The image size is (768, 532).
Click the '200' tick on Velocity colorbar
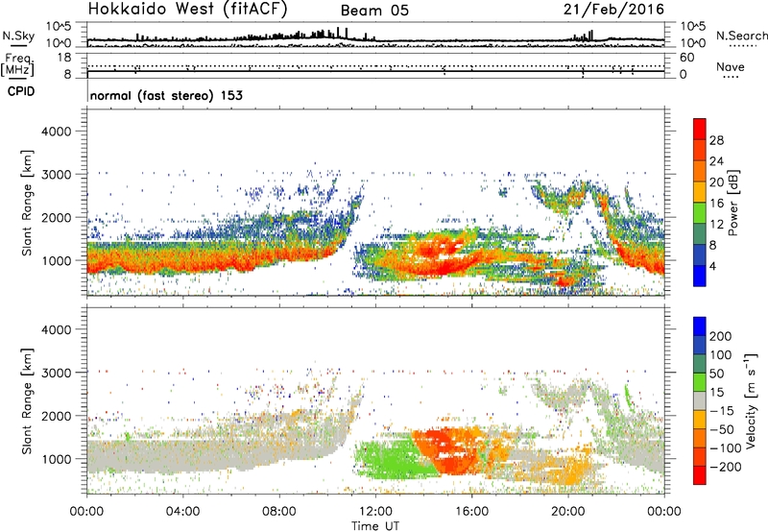coord(721,336)
